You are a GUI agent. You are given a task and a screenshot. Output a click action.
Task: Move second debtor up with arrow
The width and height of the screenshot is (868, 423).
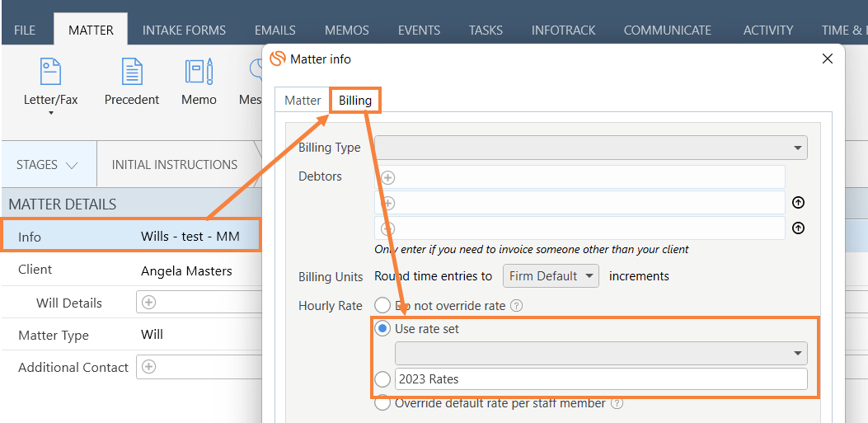click(798, 203)
